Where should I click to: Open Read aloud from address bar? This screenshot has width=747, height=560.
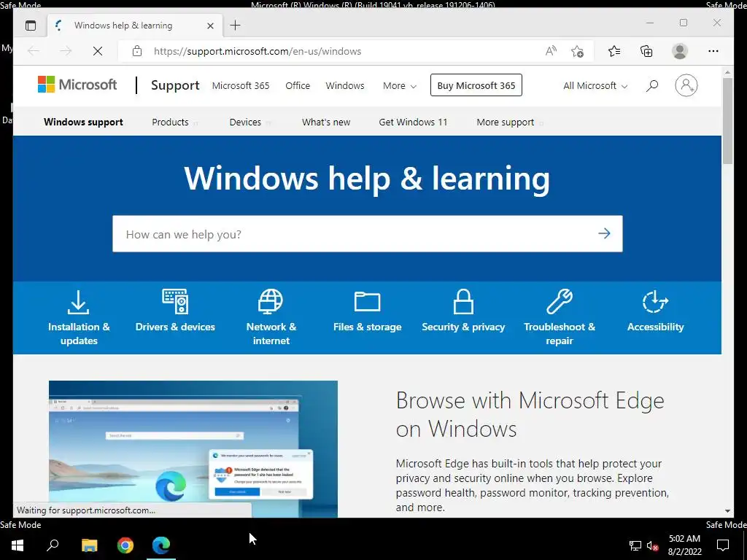551,51
